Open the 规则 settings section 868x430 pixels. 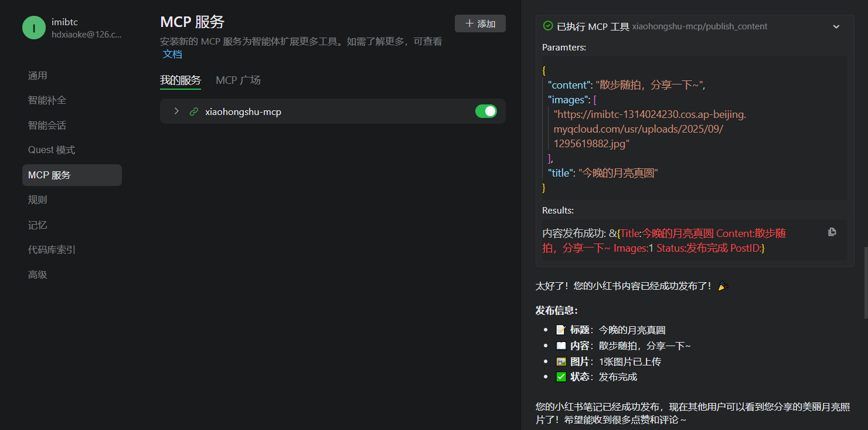(x=38, y=200)
